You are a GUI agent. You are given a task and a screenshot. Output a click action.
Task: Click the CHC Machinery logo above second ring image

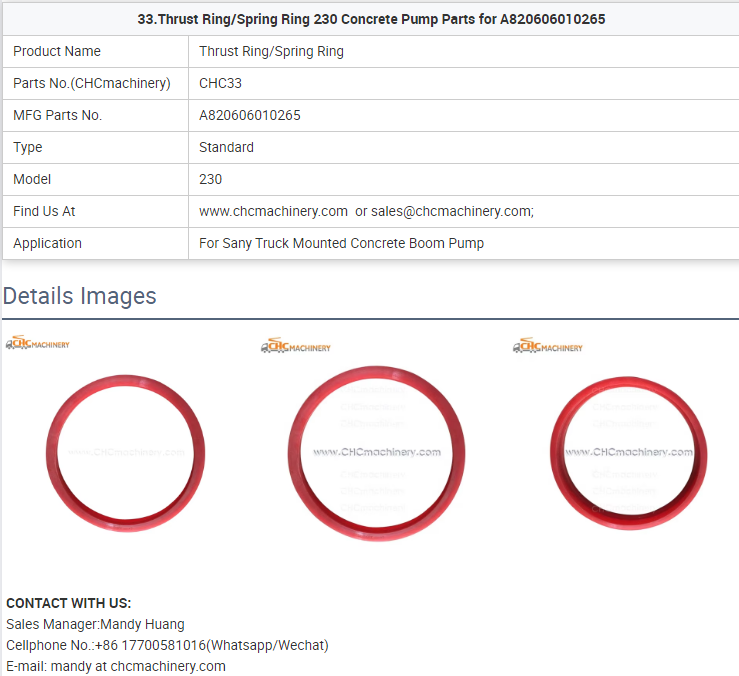295,346
